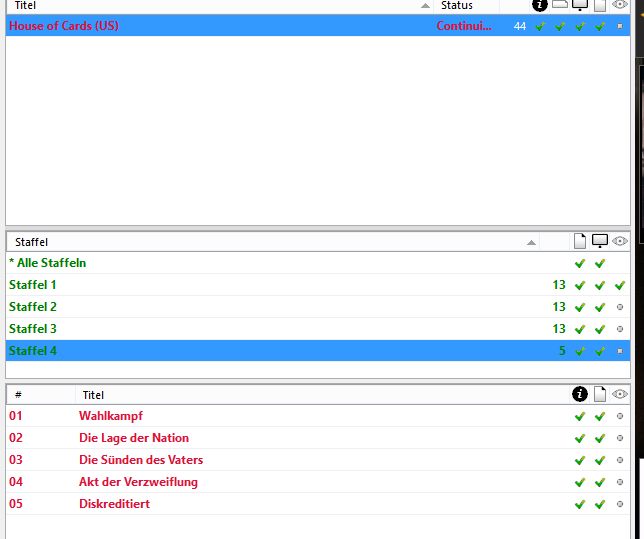Image resolution: width=644 pixels, height=539 pixels.
Task: Click the # column header in episode list
Action: [x=41, y=395]
